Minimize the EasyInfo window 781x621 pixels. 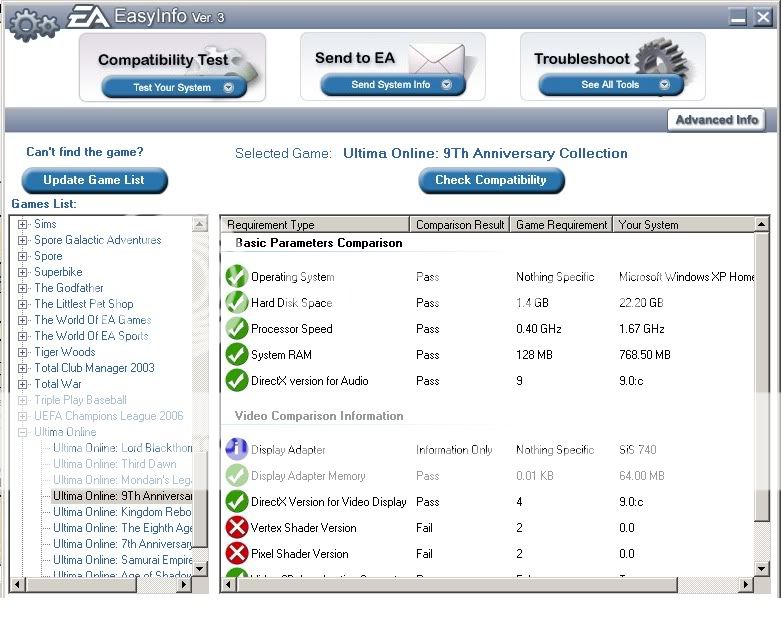tap(738, 17)
